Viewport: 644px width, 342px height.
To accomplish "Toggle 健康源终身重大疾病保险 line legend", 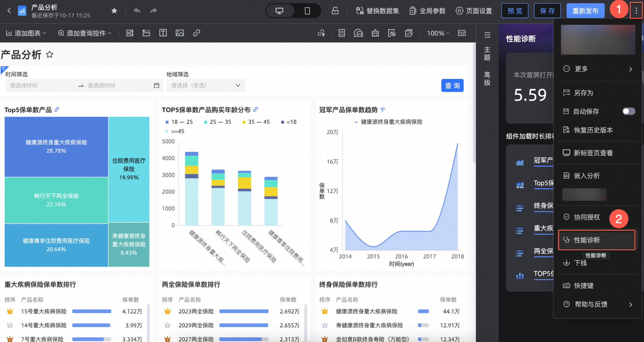I will tap(388, 122).
